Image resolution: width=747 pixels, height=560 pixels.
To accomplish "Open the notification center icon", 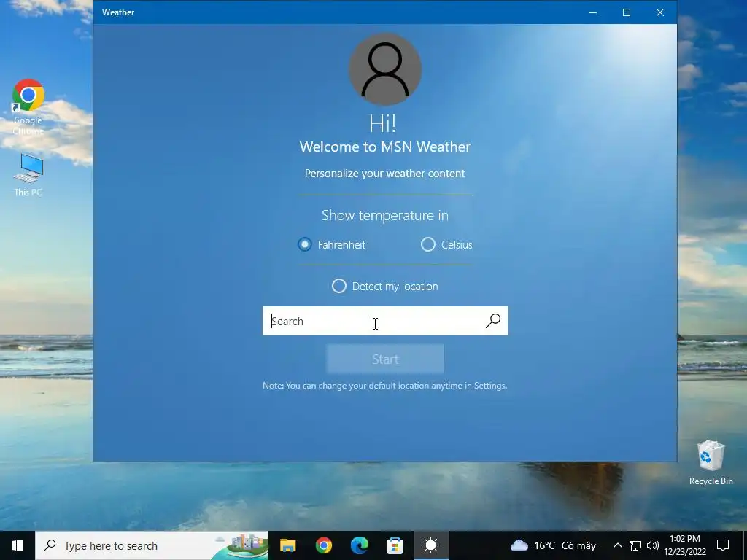I will (x=723, y=545).
